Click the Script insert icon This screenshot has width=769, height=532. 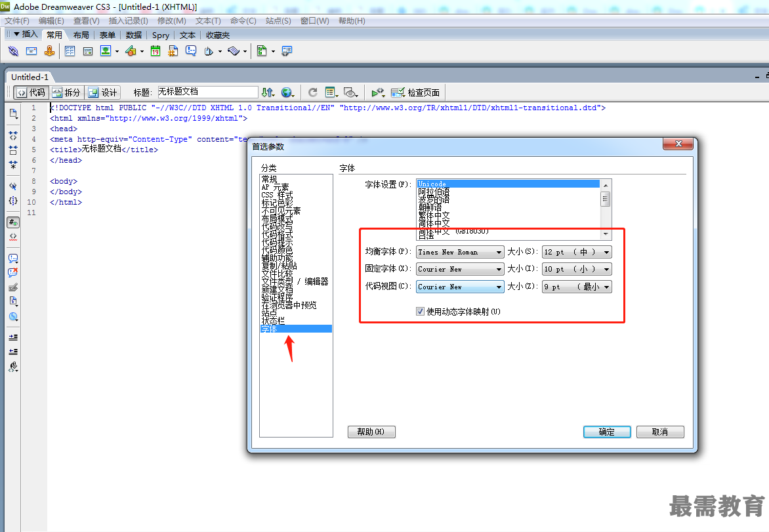pyautogui.click(x=234, y=51)
